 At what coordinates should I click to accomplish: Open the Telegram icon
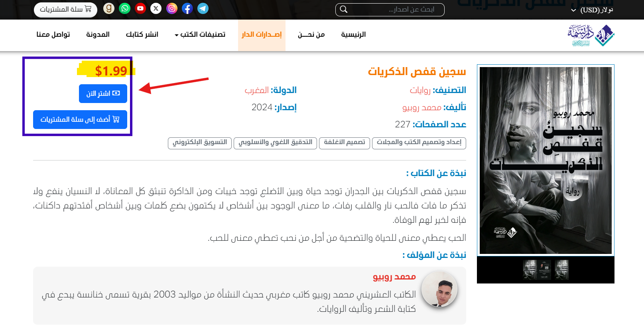[x=203, y=8]
